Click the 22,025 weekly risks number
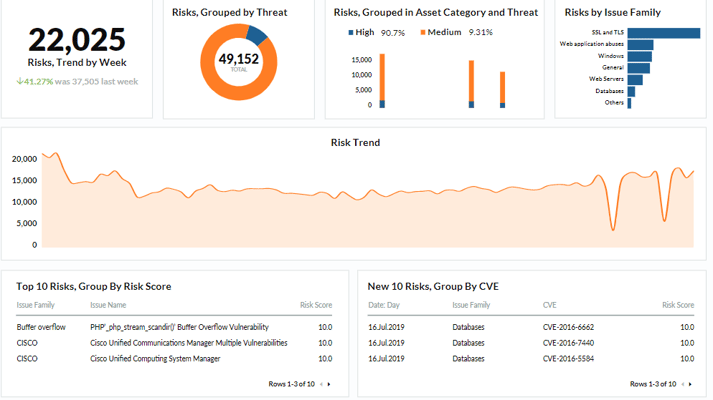 (77, 40)
